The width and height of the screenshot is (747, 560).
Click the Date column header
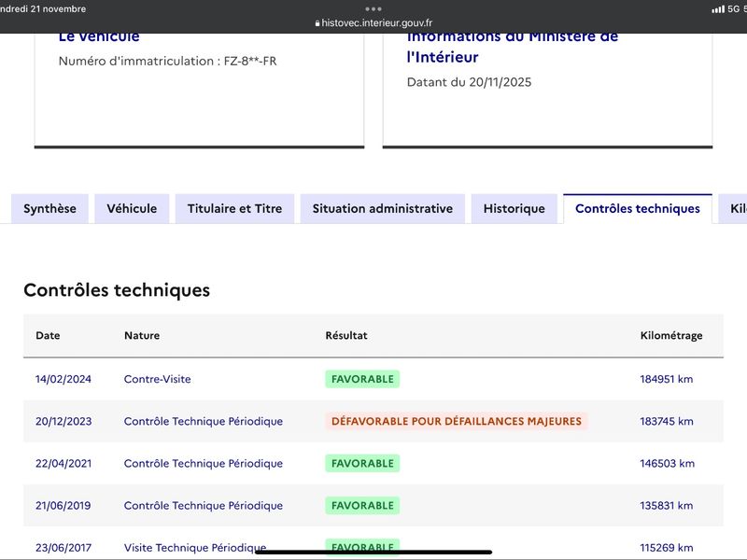click(x=48, y=336)
